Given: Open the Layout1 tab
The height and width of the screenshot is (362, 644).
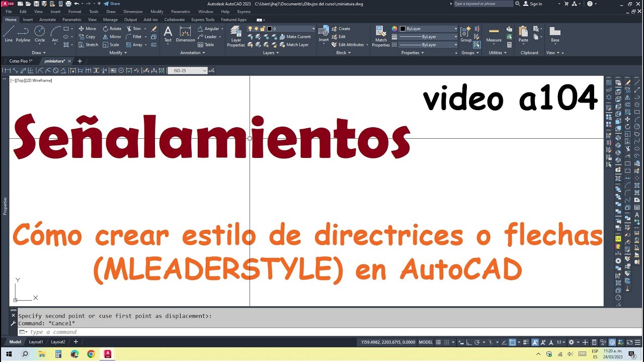Looking at the screenshot, I should (x=36, y=342).
